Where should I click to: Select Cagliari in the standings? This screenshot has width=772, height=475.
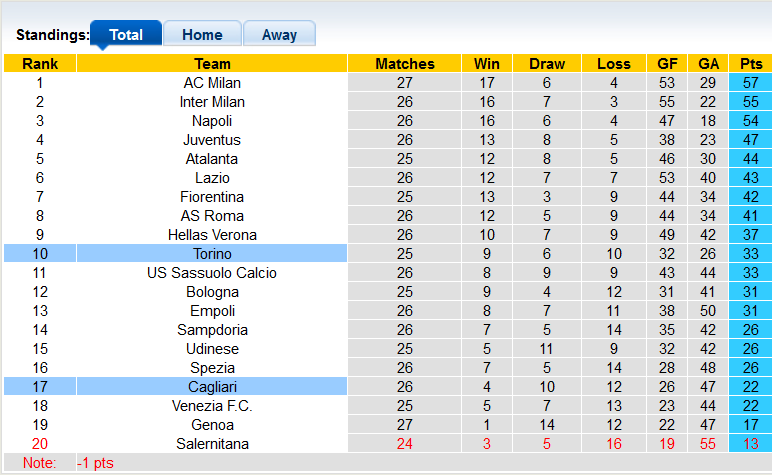pyautogui.click(x=212, y=387)
